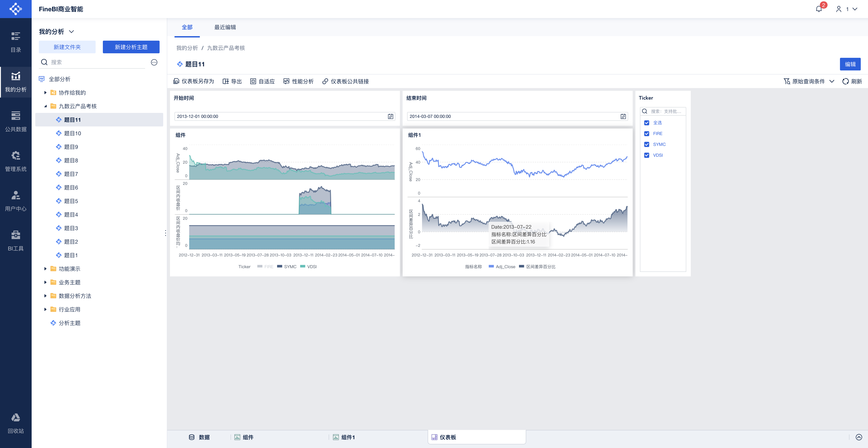The width and height of the screenshot is (868, 448).
Task: Click 新建分析主题 button
Action: 131,47
